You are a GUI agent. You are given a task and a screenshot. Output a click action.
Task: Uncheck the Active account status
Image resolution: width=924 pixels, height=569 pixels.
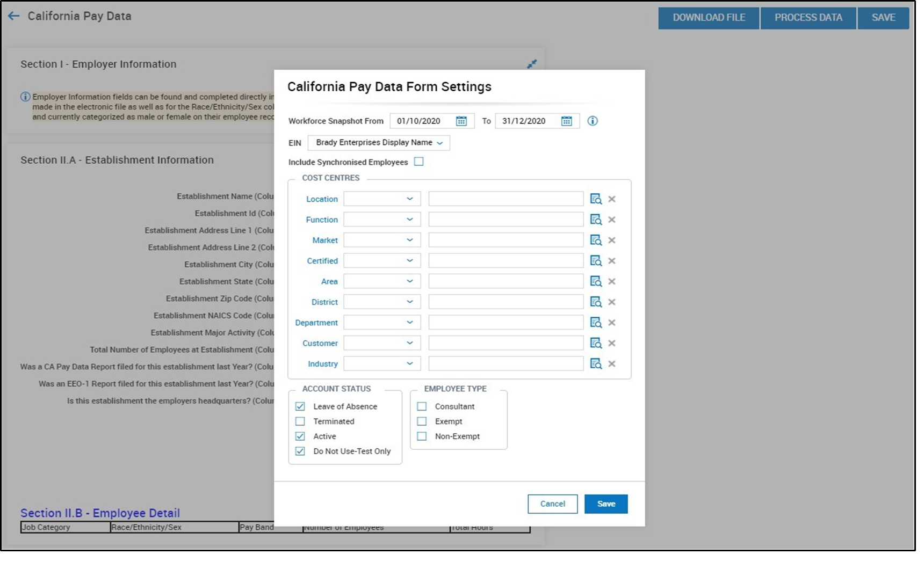point(300,436)
